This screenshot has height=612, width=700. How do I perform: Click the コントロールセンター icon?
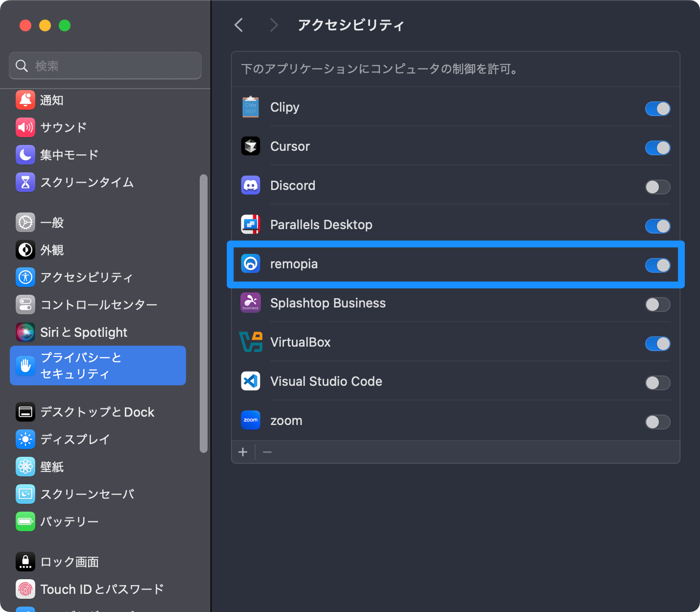click(x=25, y=305)
